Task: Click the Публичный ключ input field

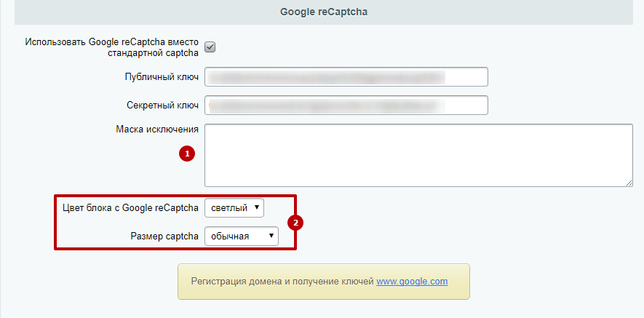Action: (x=346, y=77)
